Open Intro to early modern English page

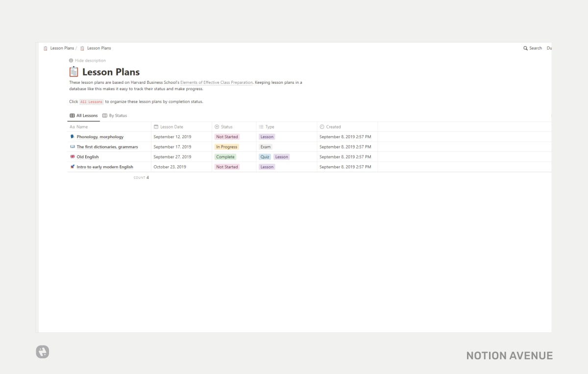[x=105, y=167]
